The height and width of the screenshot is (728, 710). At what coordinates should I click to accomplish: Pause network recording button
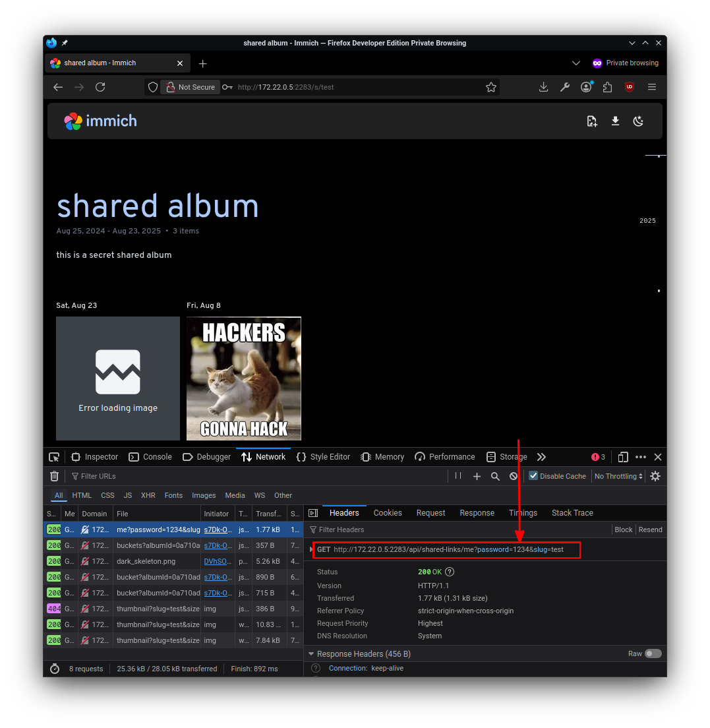click(x=458, y=476)
